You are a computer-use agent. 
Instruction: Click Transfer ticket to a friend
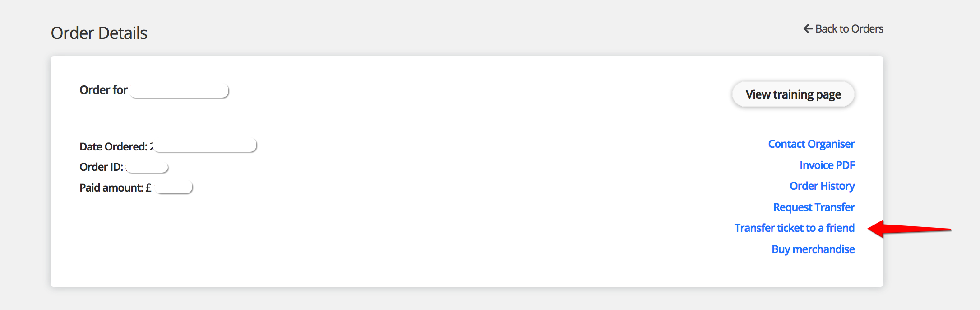click(x=794, y=228)
